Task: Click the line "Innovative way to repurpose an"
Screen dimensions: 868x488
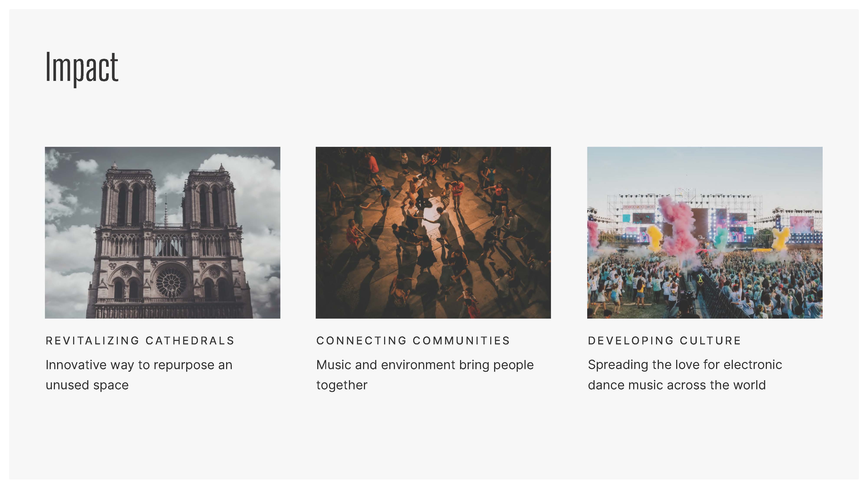Action: 139,365
